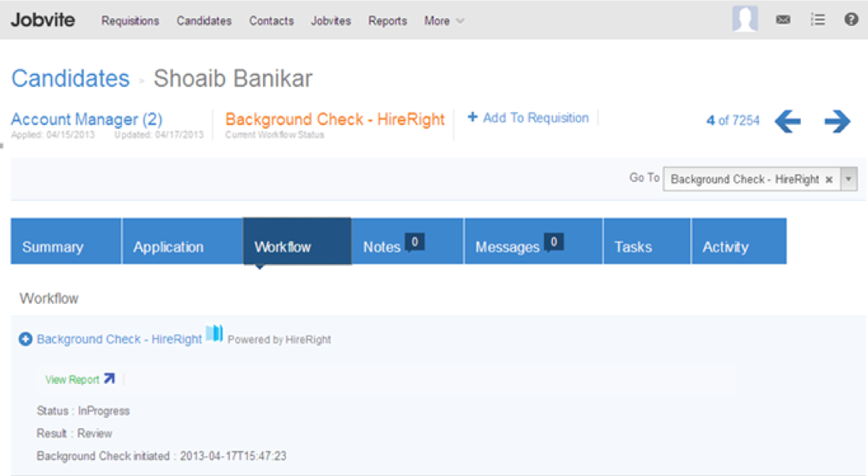Click the Shoaib Banikar candidate name
The height and width of the screenshot is (476, 868).
coord(233,78)
